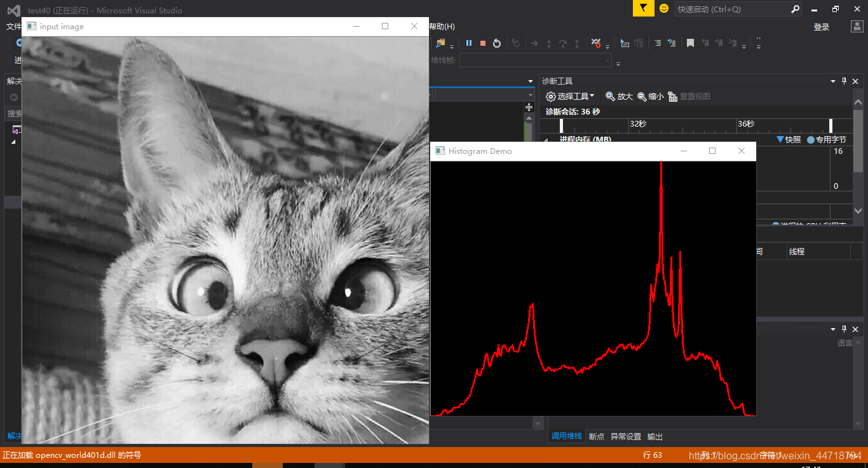The image size is (868, 468).
Task: Switch to the 断点 tab
Action: [597, 436]
